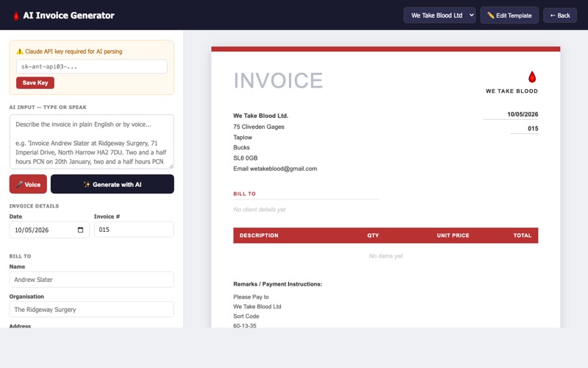Click the 'No items yet' placeholder

385,255
